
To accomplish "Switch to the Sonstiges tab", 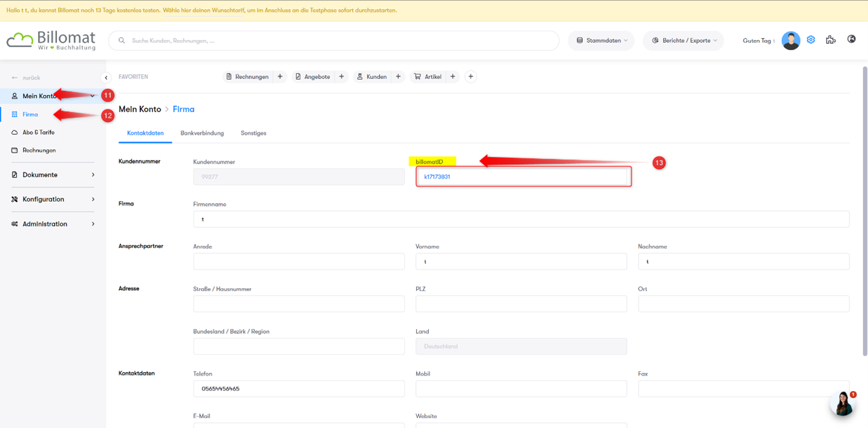I will tap(253, 133).
